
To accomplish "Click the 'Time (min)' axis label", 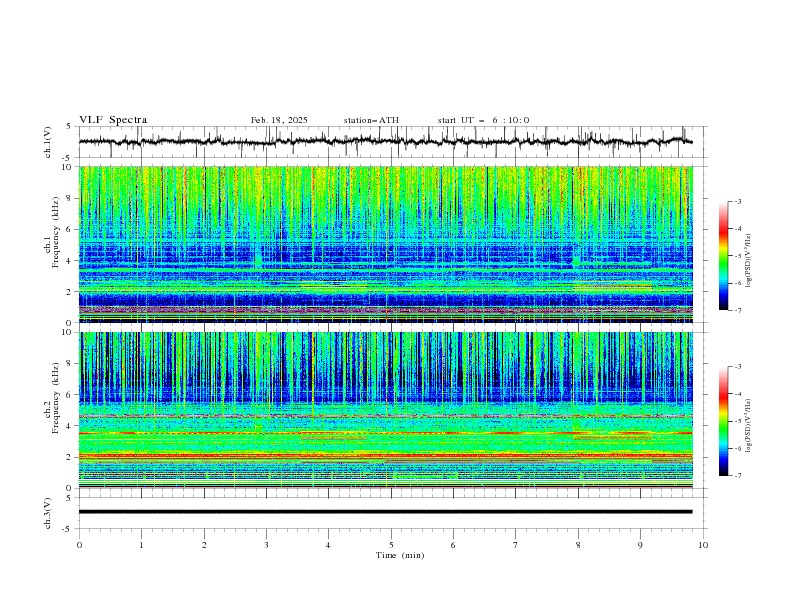I will [400, 555].
